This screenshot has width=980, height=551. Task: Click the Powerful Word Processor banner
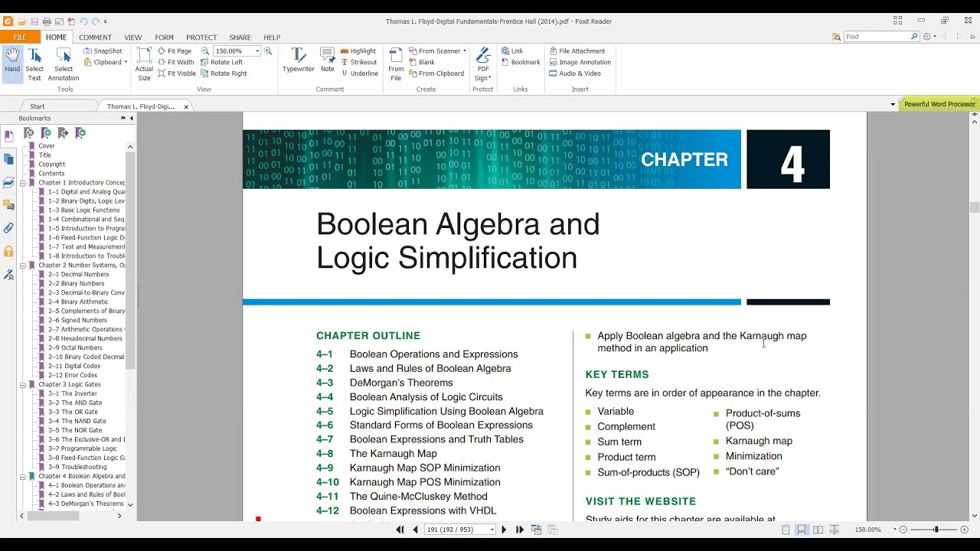(x=939, y=104)
